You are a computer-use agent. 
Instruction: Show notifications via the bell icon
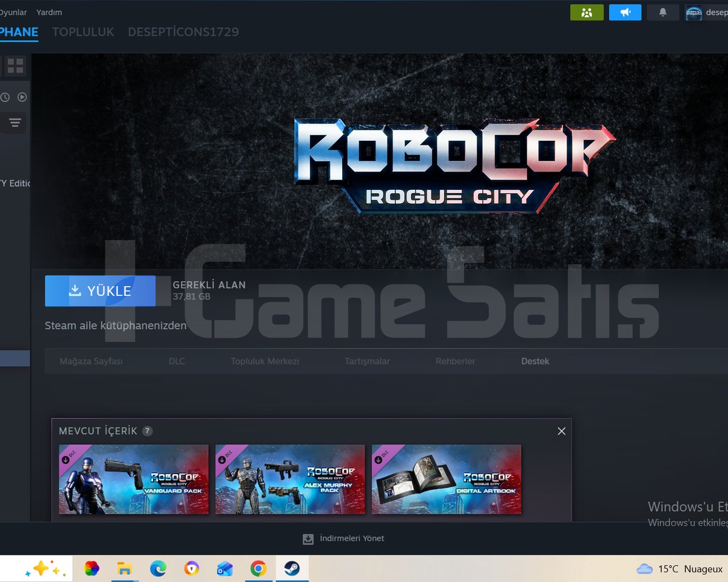tap(663, 12)
